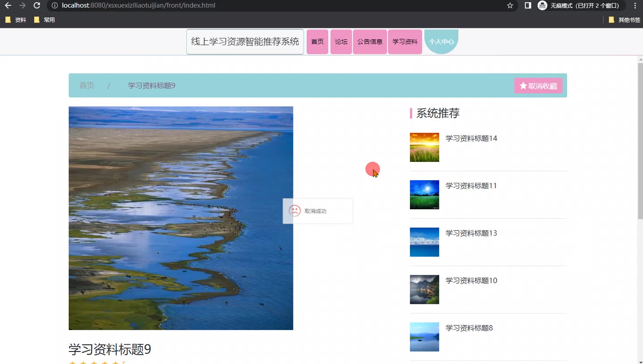This screenshot has height=364, width=643.
Task: Click the large lake shoreline main image
Action: (181, 218)
